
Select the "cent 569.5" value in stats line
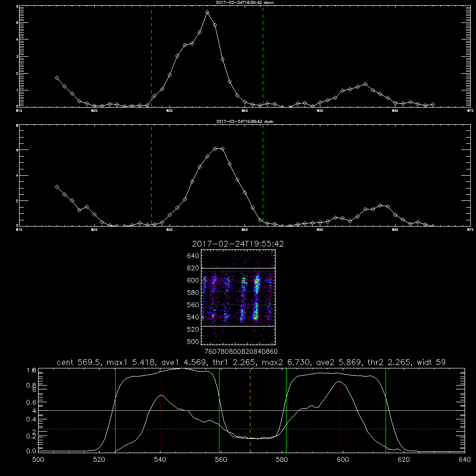coord(80,362)
